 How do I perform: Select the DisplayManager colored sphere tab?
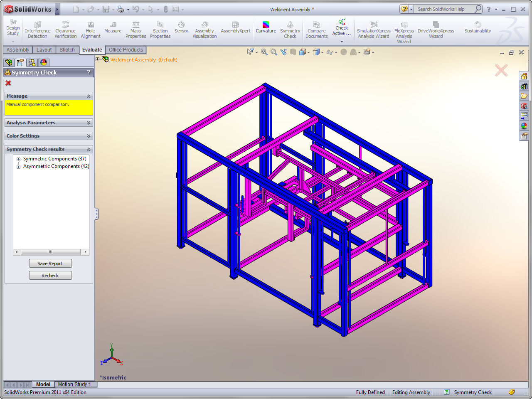[43, 62]
